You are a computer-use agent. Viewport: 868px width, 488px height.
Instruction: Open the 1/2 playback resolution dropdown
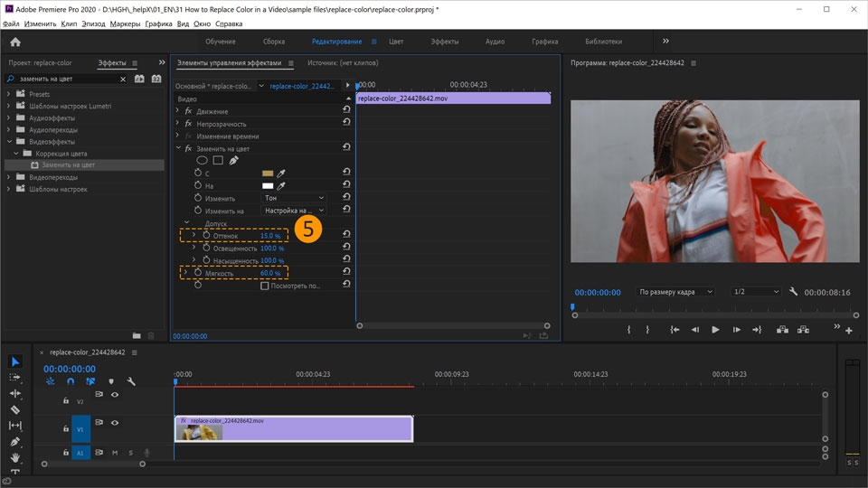click(x=755, y=292)
